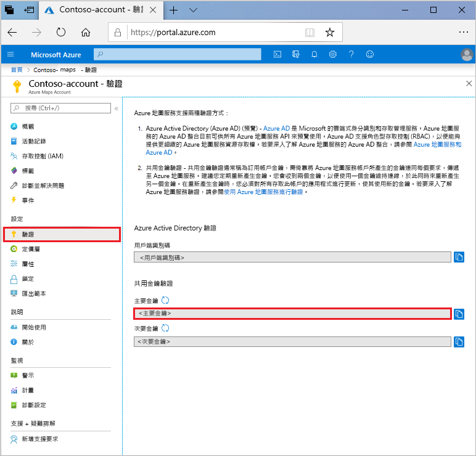Click the Microsoft Azure logo text

tap(56, 55)
